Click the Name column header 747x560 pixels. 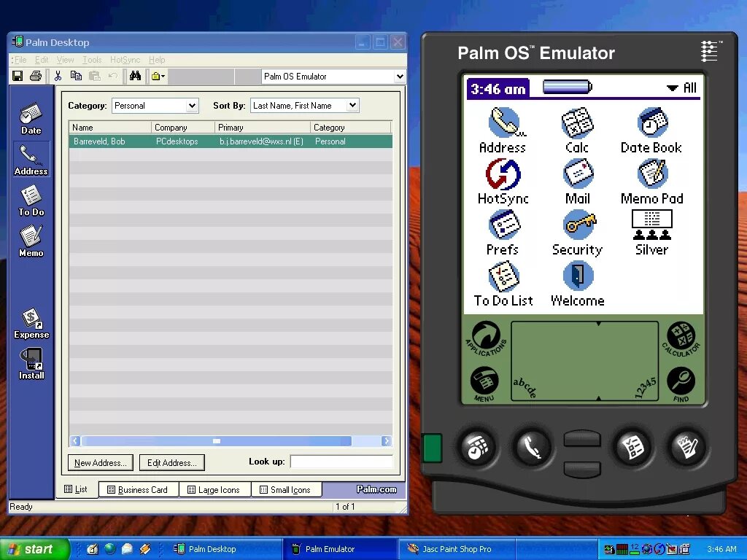point(110,128)
